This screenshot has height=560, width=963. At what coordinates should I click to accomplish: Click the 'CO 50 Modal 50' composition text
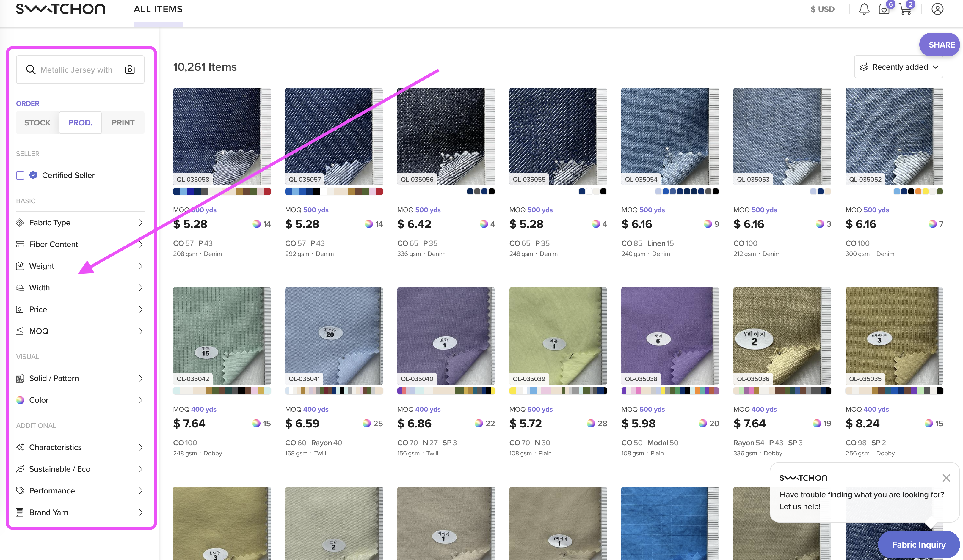point(650,443)
